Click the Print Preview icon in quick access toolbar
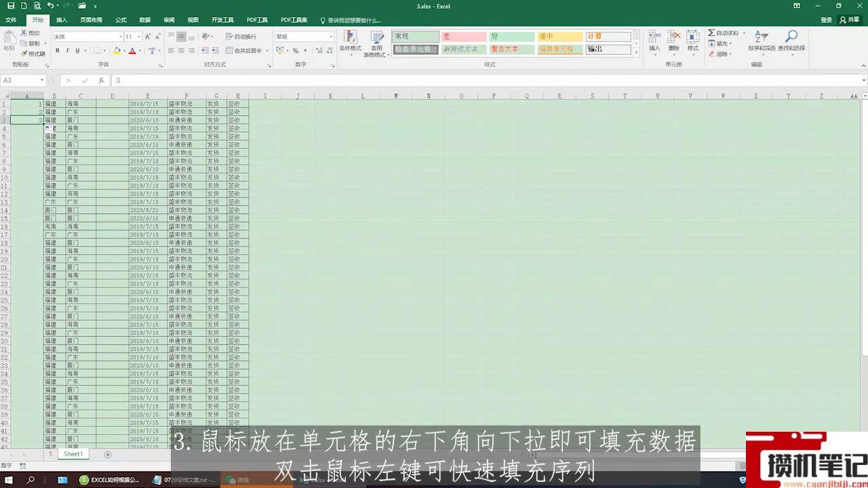The image size is (868, 488). point(37,5)
